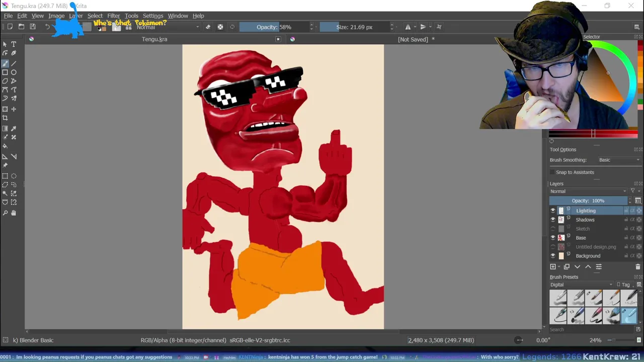Close the Tengu.kra tab
644x362 pixels.
click(x=278, y=39)
